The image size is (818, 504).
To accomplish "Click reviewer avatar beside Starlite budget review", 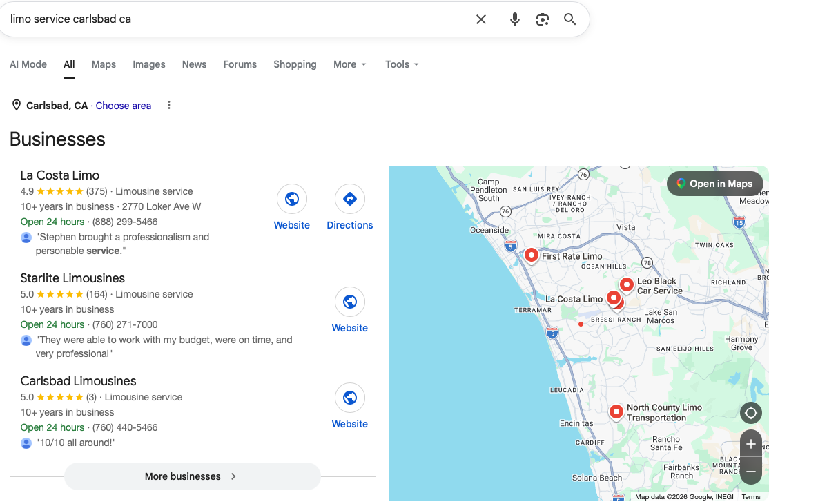I will coord(26,340).
